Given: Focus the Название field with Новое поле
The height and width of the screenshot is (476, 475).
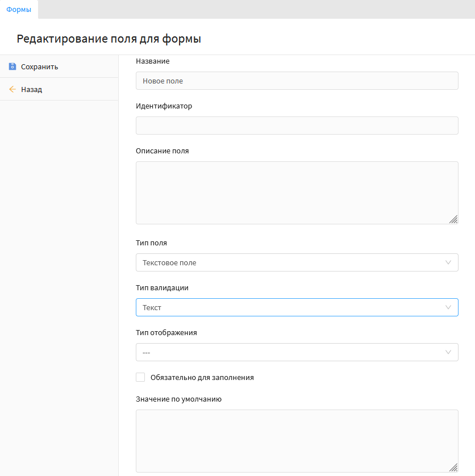Looking at the screenshot, I should coord(297,81).
